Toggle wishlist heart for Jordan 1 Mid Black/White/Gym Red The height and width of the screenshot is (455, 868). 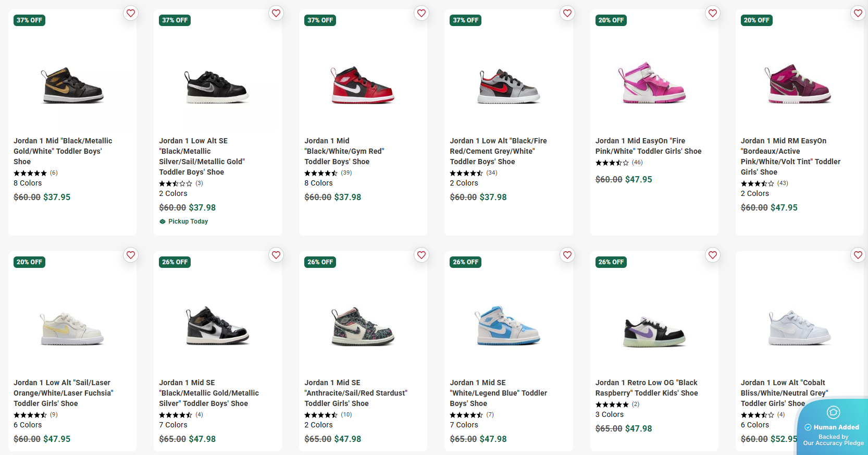click(421, 13)
